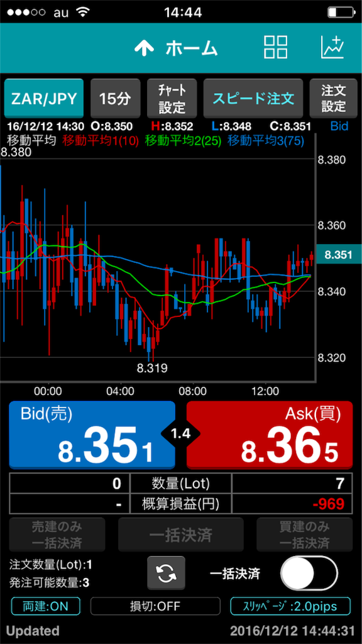Tap the 2016/12/12 14:44:31 timestamp
Viewport: 362px width, 644px height.
[293, 631]
